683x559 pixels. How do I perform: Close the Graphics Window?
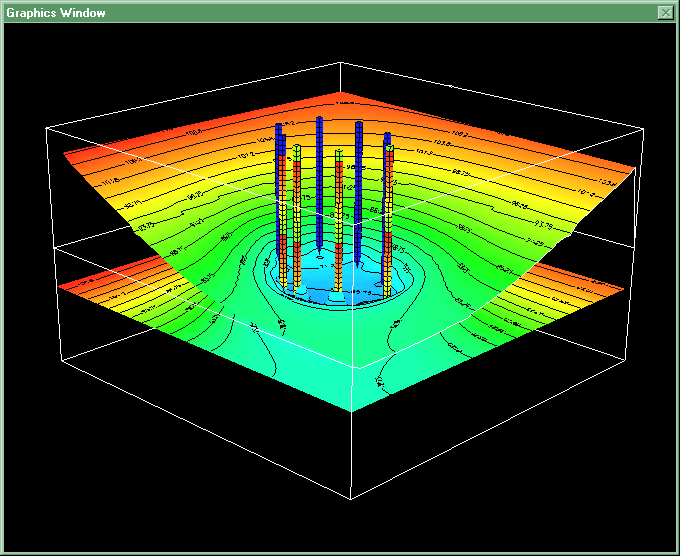(665, 13)
